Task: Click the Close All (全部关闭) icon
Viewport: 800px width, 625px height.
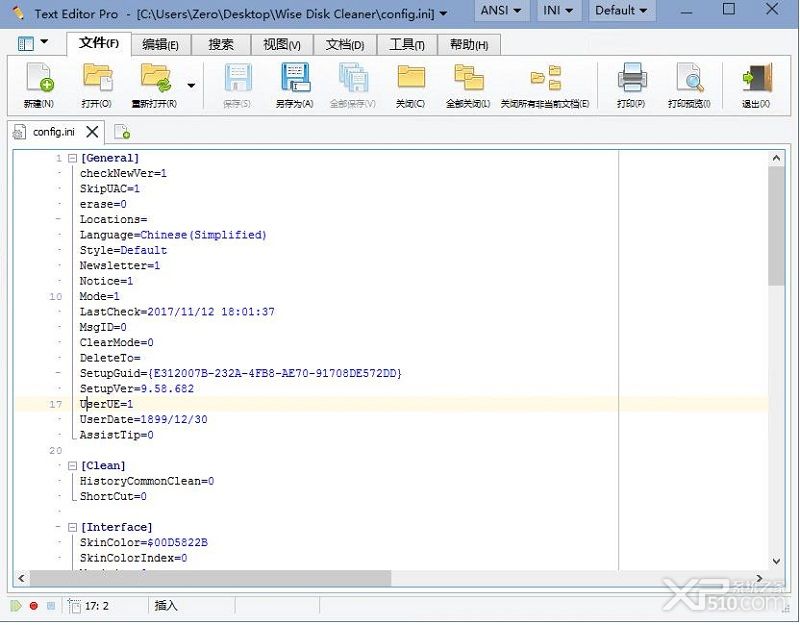Action: [x=468, y=79]
